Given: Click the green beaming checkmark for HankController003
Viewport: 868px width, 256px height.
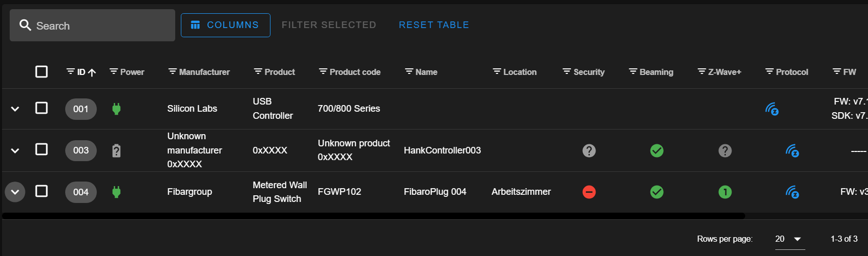Looking at the screenshot, I should [657, 150].
